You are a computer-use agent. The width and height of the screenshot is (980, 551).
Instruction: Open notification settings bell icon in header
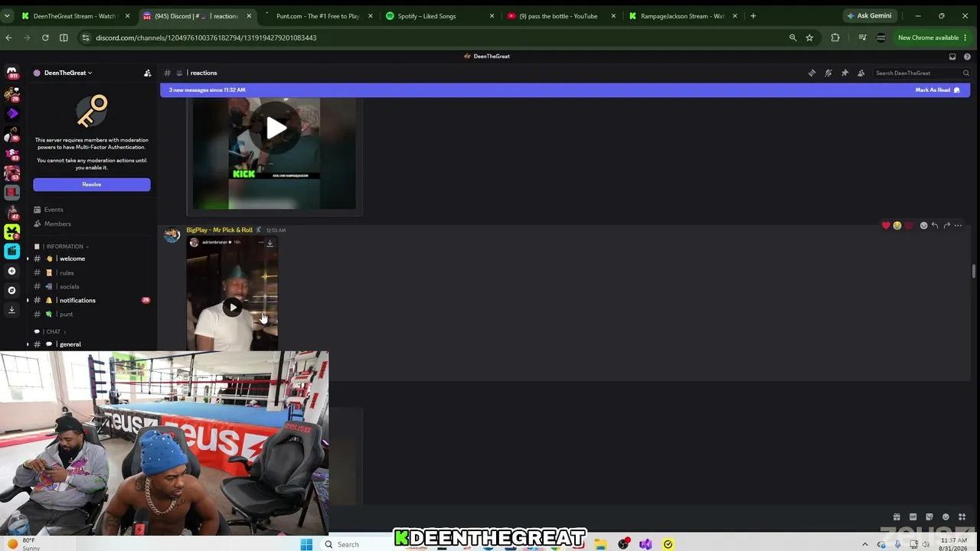coord(828,73)
